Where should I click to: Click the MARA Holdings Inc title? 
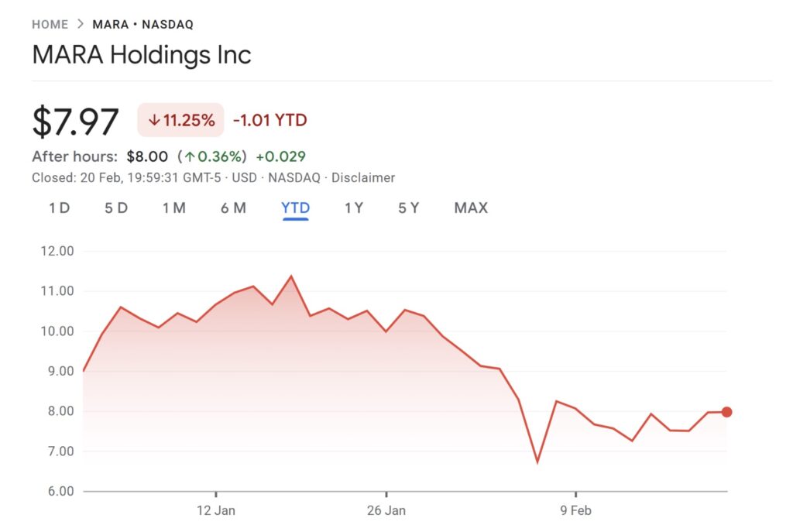tap(142, 55)
